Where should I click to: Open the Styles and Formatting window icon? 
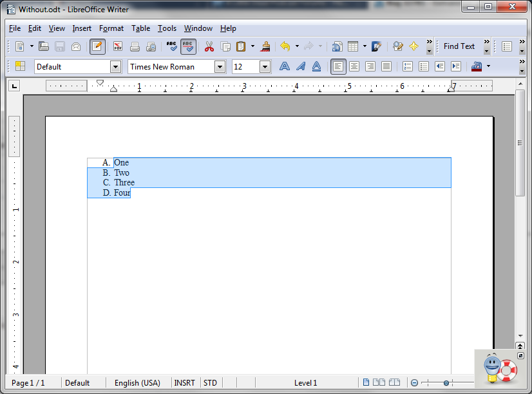(20, 66)
